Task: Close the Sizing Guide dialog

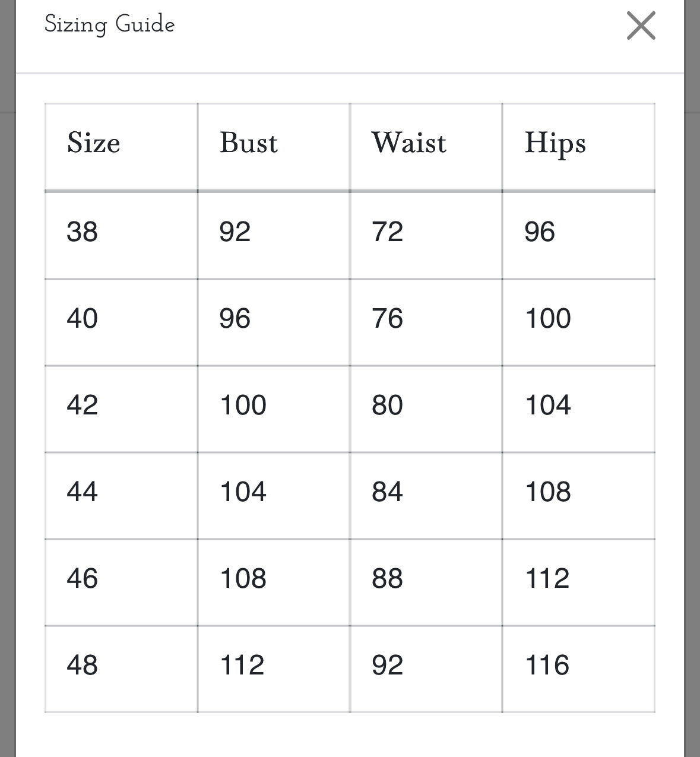Action: [x=641, y=26]
